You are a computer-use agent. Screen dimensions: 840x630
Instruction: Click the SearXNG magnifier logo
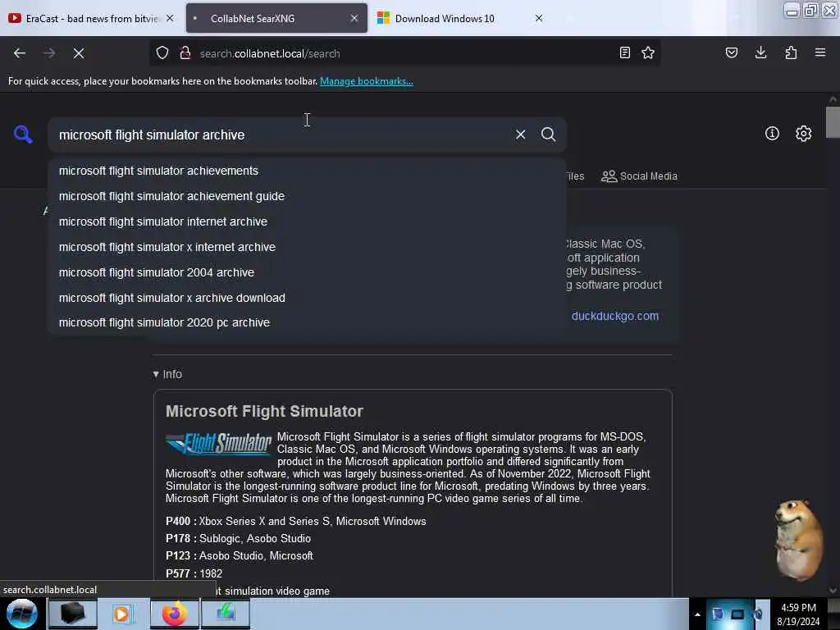click(x=23, y=134)
